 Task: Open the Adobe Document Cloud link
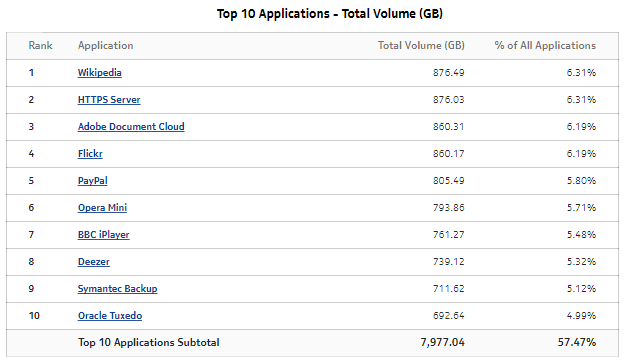pos(131,127)
